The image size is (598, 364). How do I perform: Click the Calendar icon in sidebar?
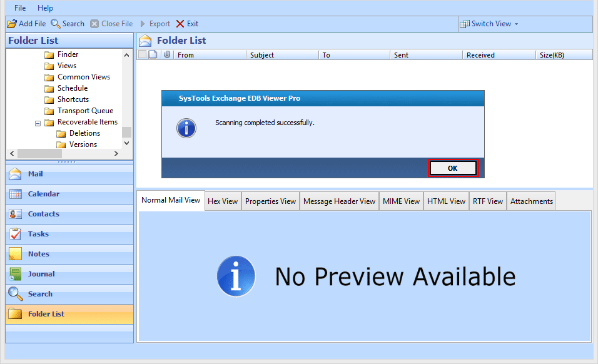click(15, 194)
